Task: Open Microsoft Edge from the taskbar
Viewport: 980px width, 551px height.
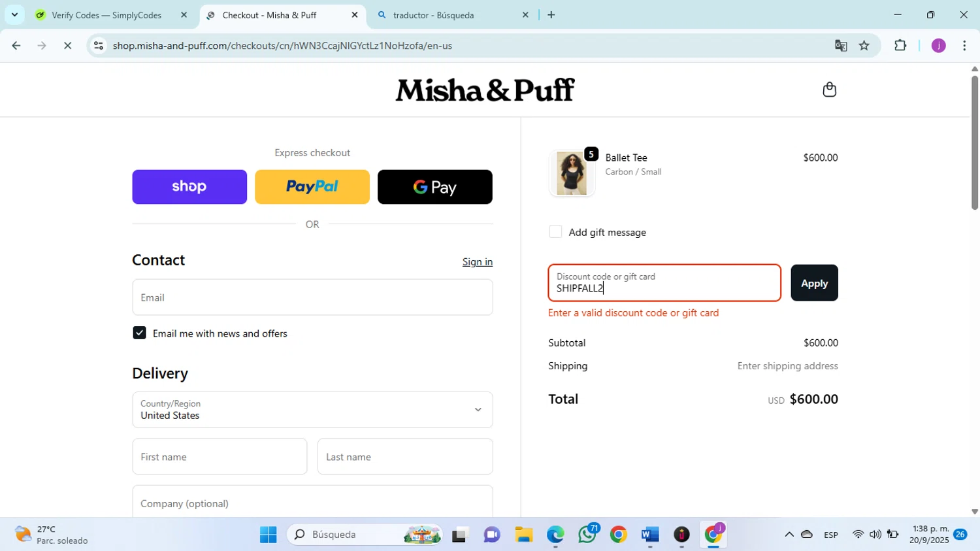Action: point(555,535)
